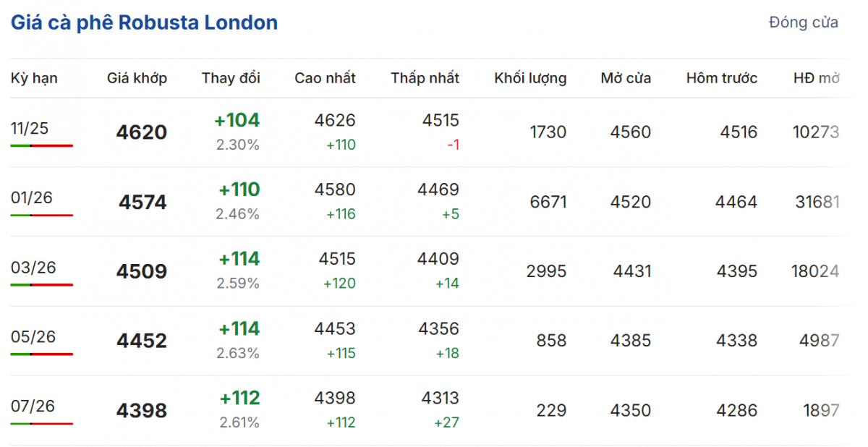Click the 4620 matched price
Screen dimensions: 868x447
pos(141,133)
